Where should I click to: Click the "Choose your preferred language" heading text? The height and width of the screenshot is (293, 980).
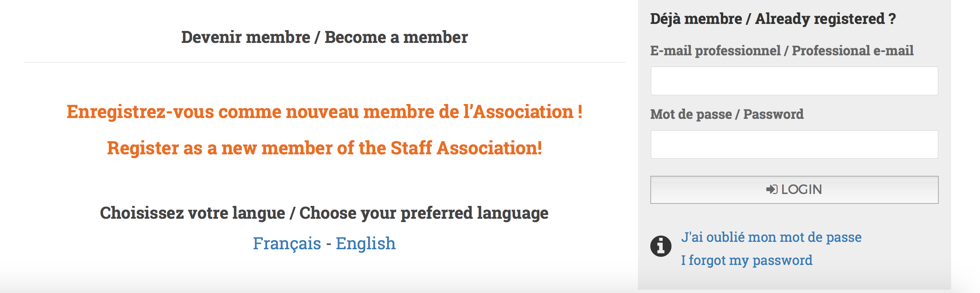click(x=424, y=213)
